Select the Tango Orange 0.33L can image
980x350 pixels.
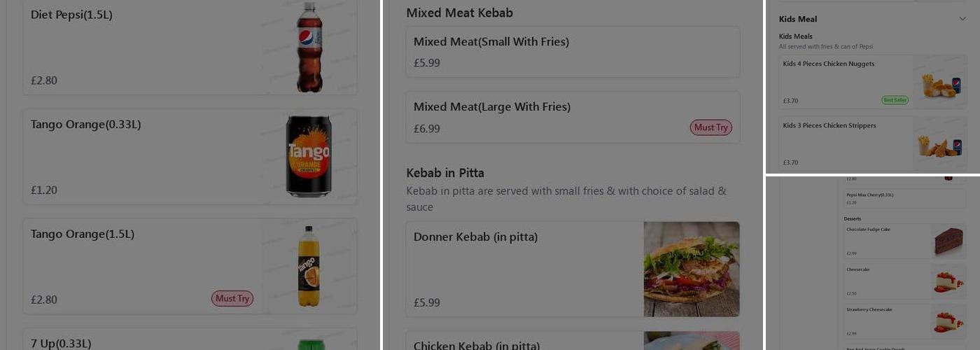[x=309, y=156]
